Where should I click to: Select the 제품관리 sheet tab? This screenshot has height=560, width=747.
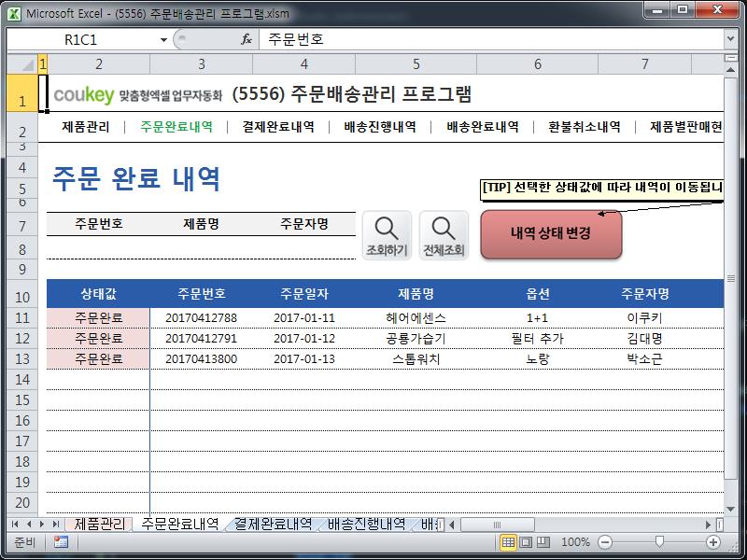pyautogui.click(x=99, y=525)
